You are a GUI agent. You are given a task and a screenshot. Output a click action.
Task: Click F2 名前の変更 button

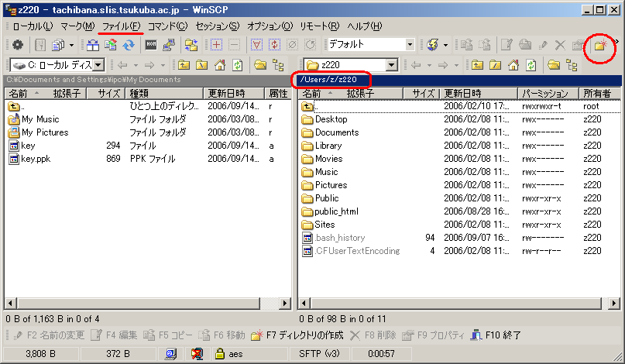click(x=49, y=335)
